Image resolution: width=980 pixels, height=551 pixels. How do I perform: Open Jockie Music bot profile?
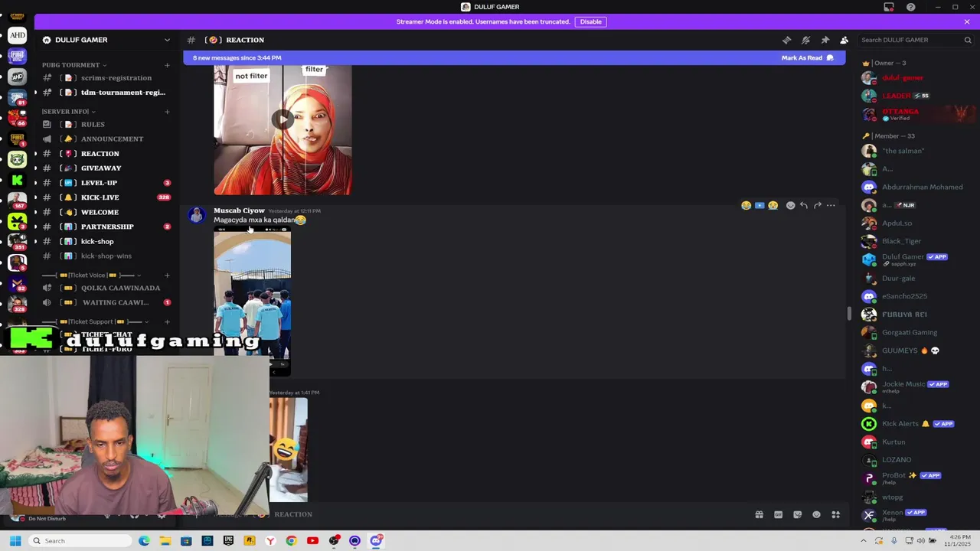click(x=917, y=387)
